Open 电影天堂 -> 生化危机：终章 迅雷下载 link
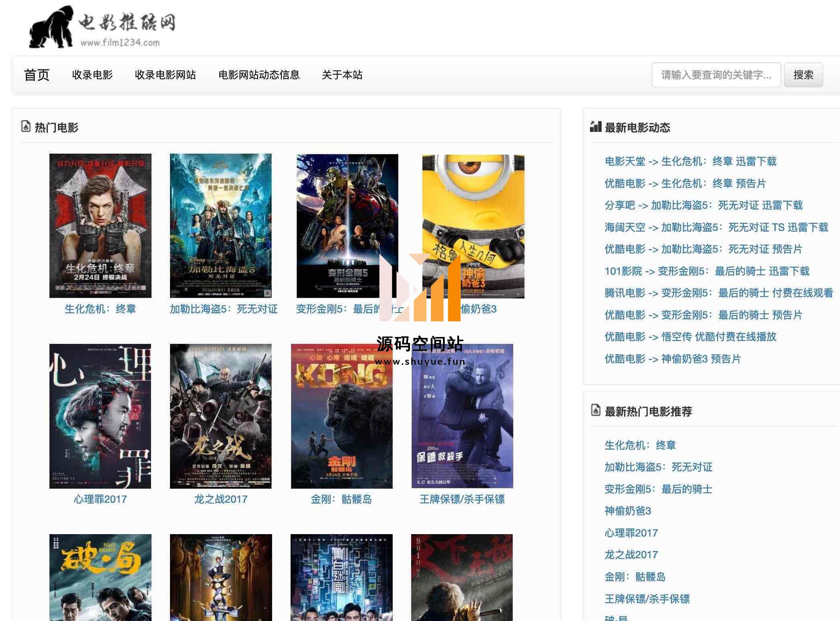This screenshot has height=621, width=840. coord(690,161)
